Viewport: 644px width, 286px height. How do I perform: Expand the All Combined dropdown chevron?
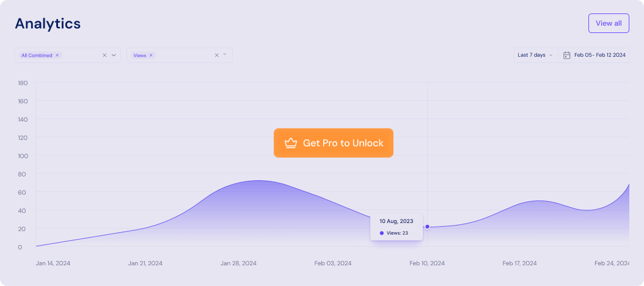pyautogui.click(x=114, y=55)
